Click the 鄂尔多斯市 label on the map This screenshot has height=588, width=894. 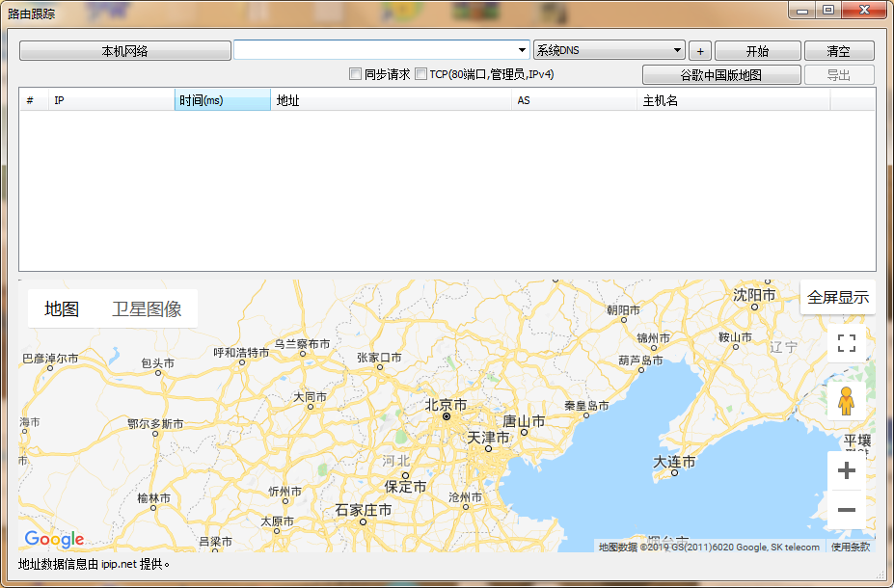click(155, 424)
